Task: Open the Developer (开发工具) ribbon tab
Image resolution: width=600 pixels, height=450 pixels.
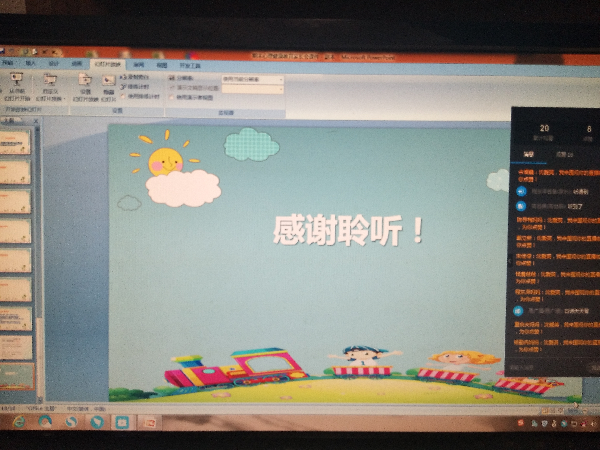Action: [x=190, y=66]
